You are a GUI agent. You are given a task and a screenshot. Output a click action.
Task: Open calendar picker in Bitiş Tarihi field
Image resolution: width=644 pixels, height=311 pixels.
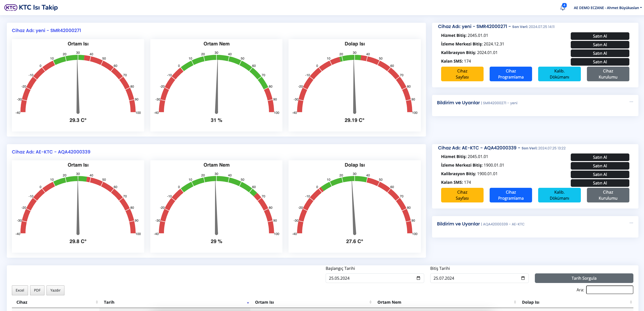click(x=523, y=278)
